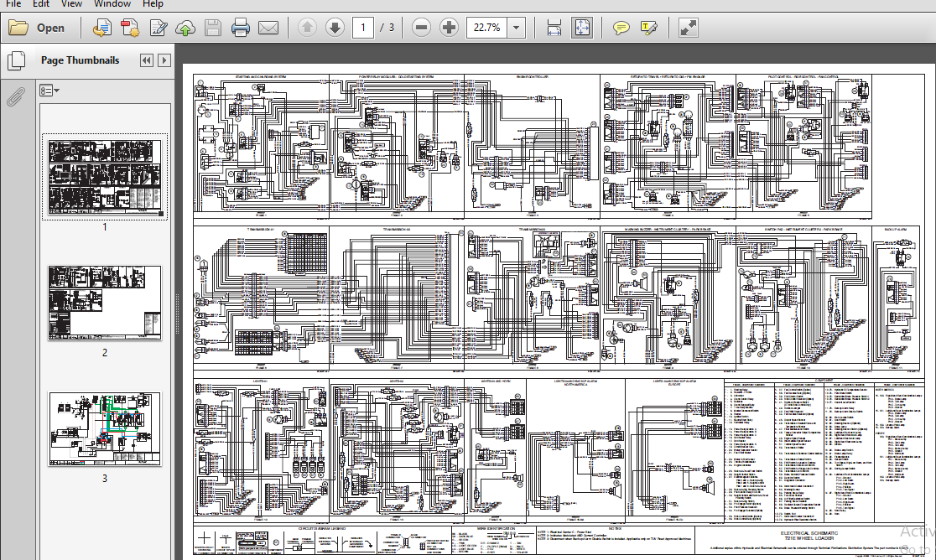The width and height of the screenshot is (936, 560).
Task: Click thumbnail label '1'
Action: tap(105, 226)
